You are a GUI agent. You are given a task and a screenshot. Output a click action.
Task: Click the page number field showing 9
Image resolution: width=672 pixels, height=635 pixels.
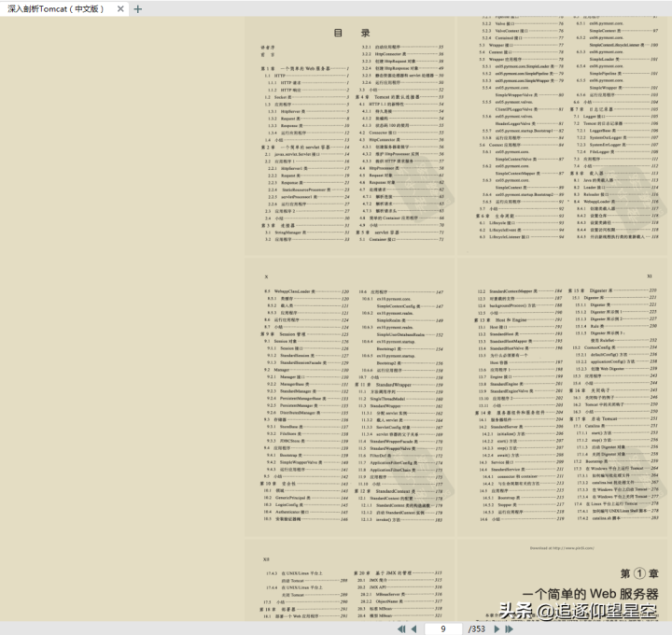(443, 629)
